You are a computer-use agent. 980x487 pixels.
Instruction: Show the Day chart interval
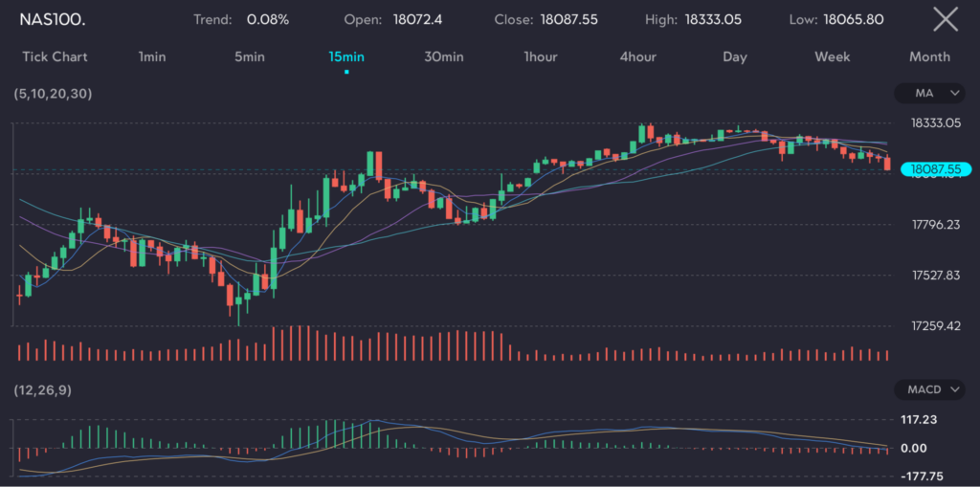[735, 57]
